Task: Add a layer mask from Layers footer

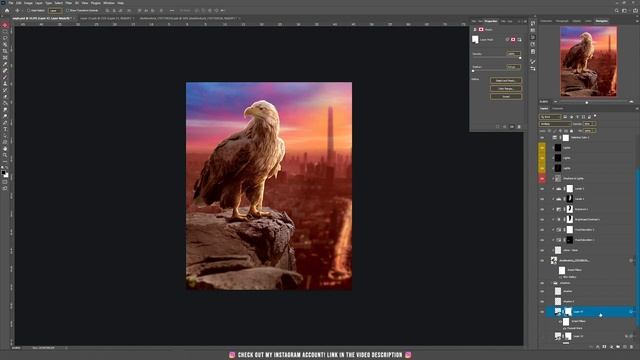Action: click(604, 347)
